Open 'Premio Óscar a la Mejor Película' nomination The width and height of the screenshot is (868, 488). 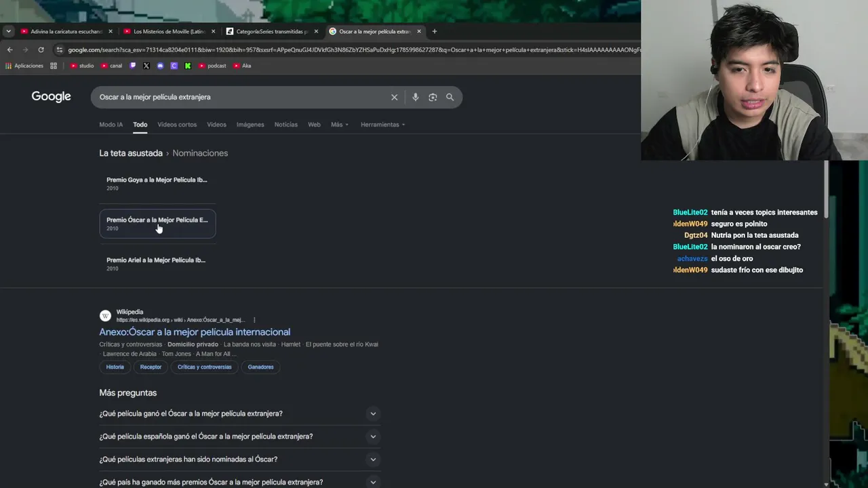point(157,224)
